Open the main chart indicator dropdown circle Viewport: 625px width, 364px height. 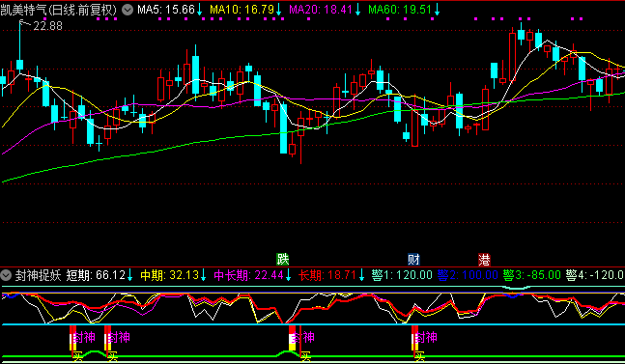(x=128, y=10)
